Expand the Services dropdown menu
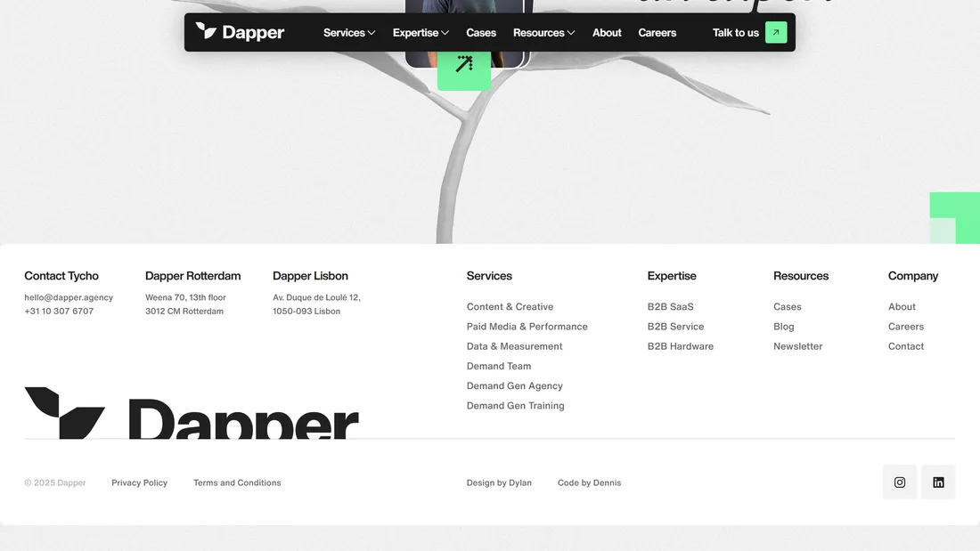This screenshot has width=980, height=551. point(349,33)
